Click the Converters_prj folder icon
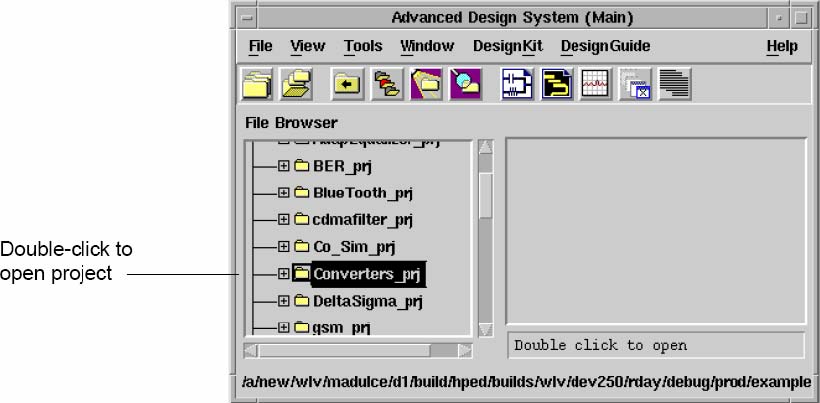This screenshot has width=820, height=403. pos(301,273)
